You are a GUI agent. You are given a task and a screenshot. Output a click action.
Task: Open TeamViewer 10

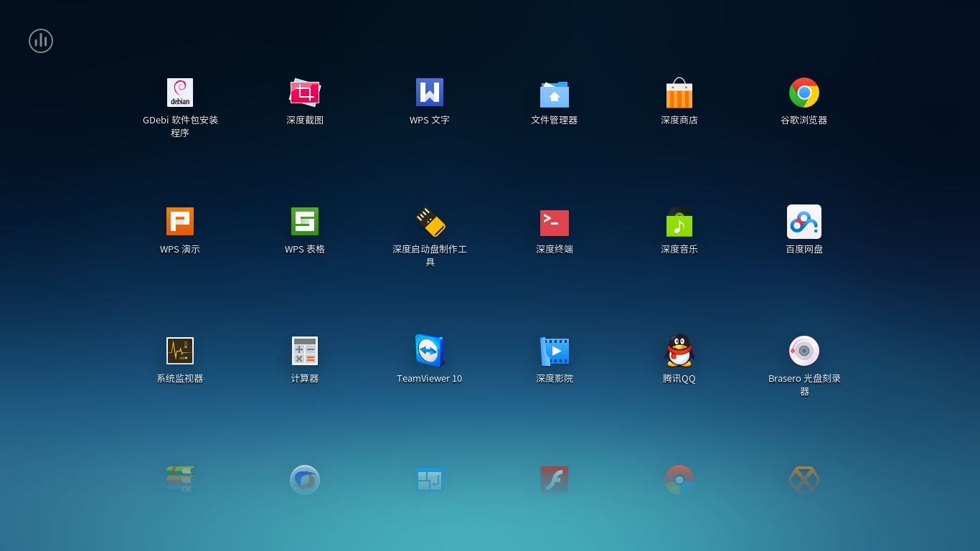[430, 351]
